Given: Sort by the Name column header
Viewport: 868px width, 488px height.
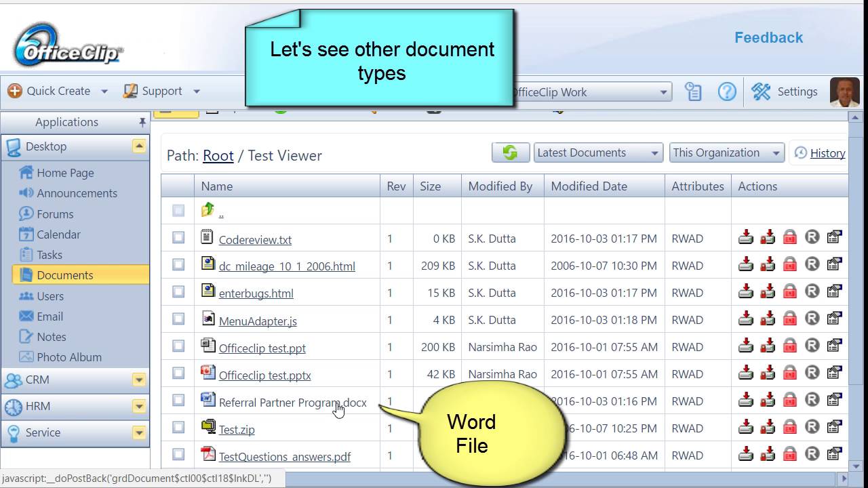Looking at the screenshot, I should point(217,186).
